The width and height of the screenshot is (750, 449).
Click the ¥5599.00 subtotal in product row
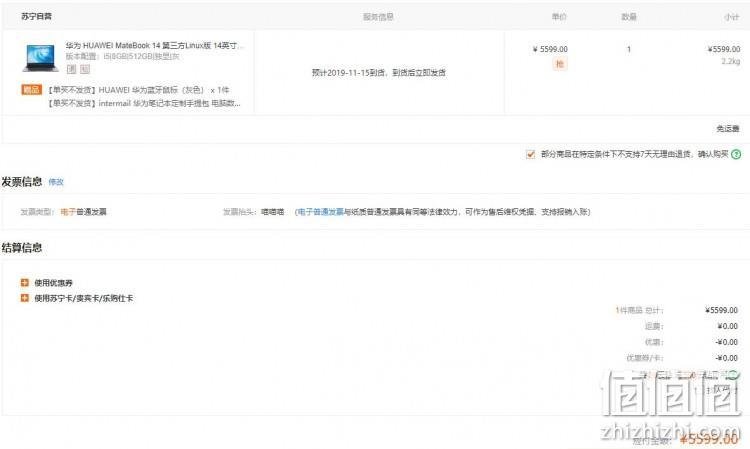[x=724, y=49]
